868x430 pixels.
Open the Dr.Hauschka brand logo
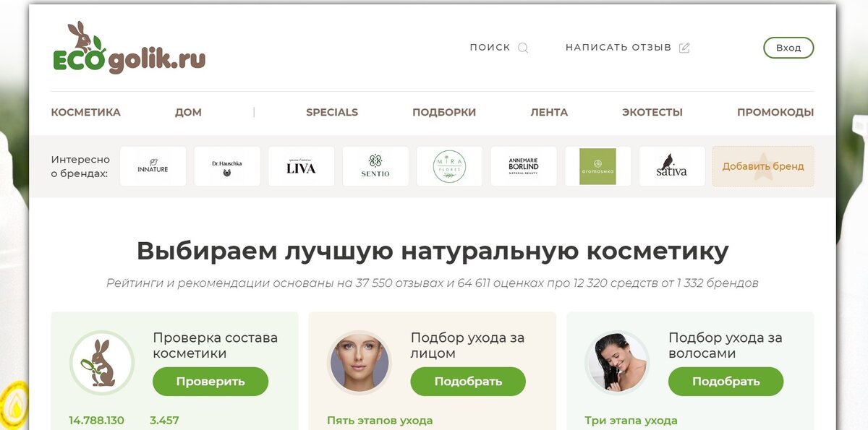227,165
